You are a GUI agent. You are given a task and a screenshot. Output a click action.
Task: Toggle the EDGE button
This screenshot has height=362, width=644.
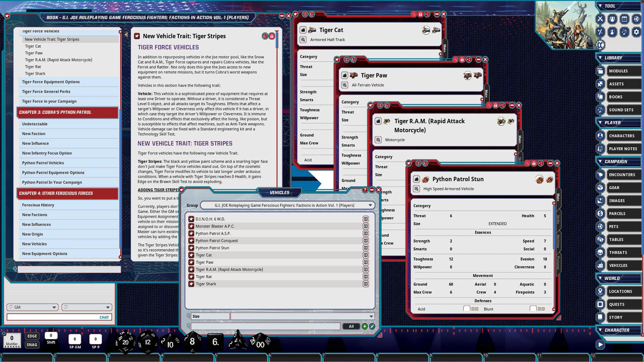pos(32,336)
